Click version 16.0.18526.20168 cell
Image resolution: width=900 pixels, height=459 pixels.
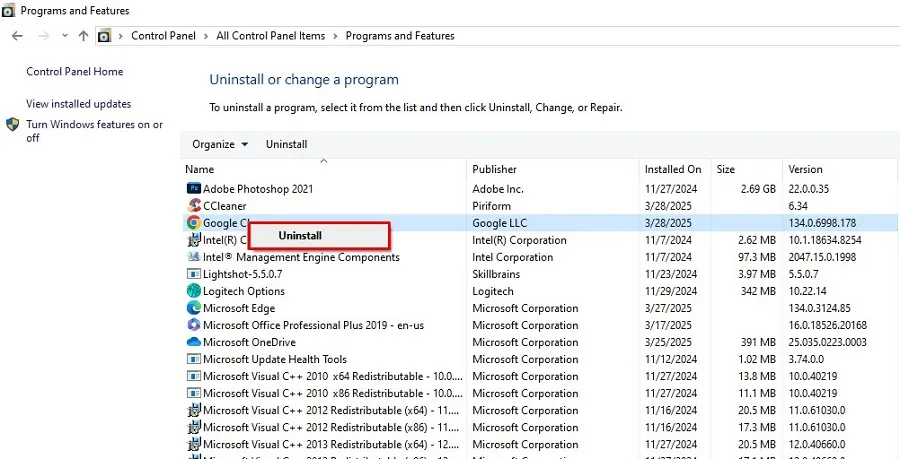pyautogui.click(x=828, y=325)
